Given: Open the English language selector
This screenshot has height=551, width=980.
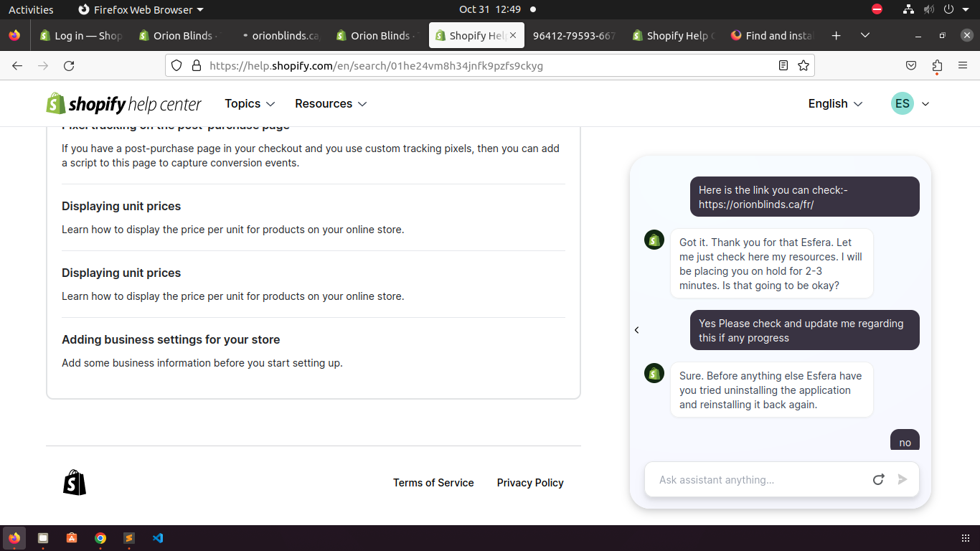Looking at the screenshot, I should 835,104.
